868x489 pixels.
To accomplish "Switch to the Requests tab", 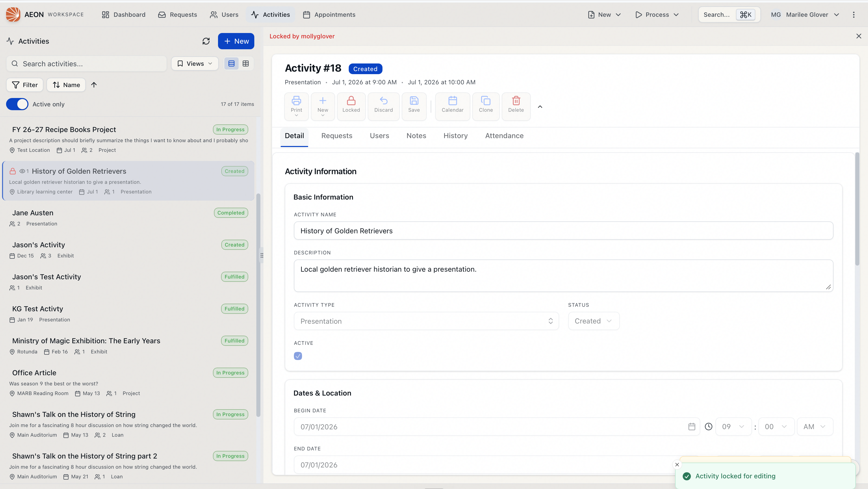I will [x=337, y=136].
